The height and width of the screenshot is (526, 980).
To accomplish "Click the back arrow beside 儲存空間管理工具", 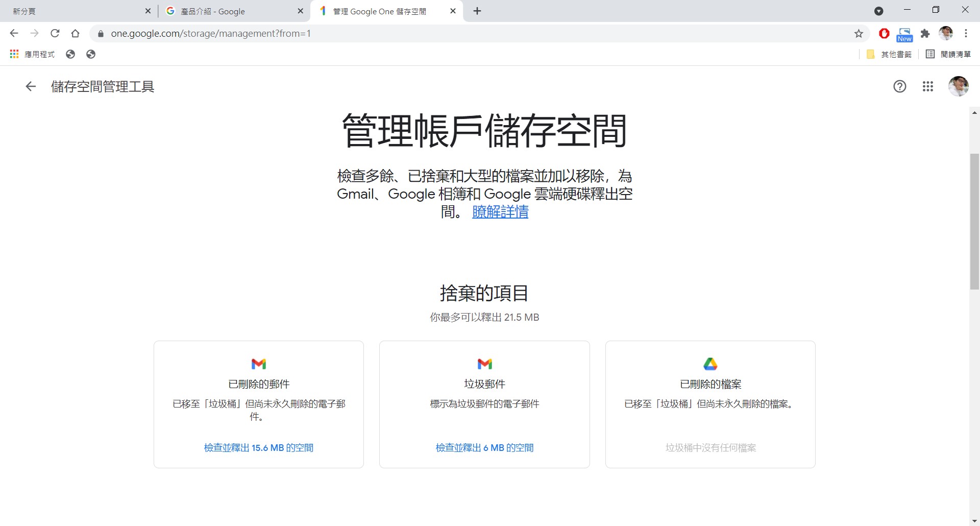I will tap(31, 87).
